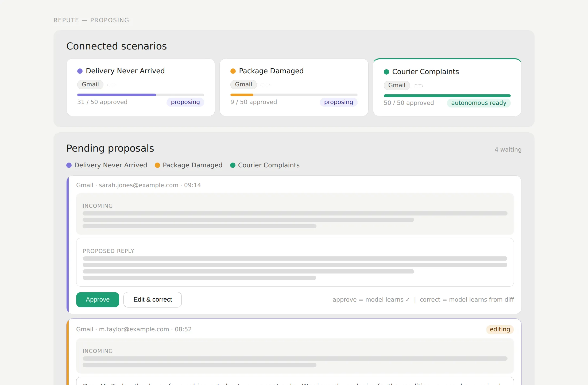Viewport: 588px width, 385px height.
Task: Filter proposals by the Package Damaged legend
Action: point(188,165)
